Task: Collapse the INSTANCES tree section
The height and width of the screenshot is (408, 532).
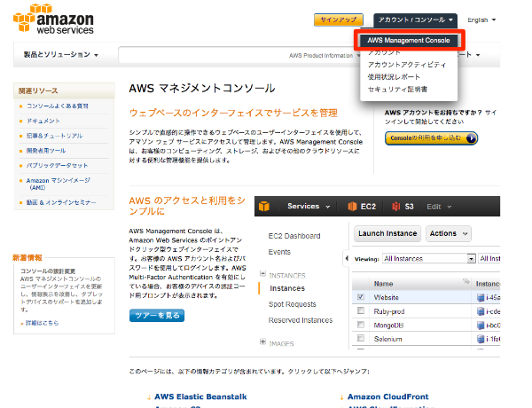Action: (262, 273)
